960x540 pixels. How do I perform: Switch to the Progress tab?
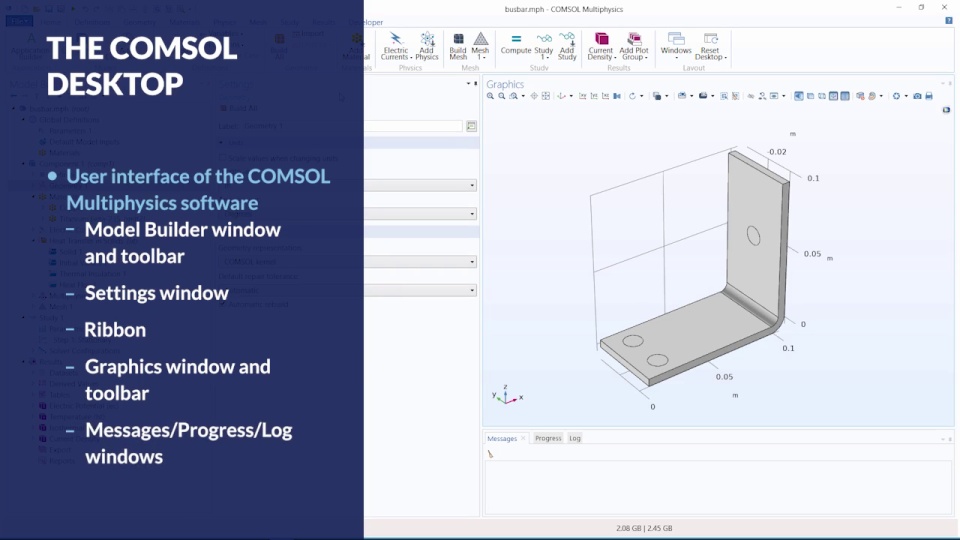pyautogui.click(x=548, y=438)
